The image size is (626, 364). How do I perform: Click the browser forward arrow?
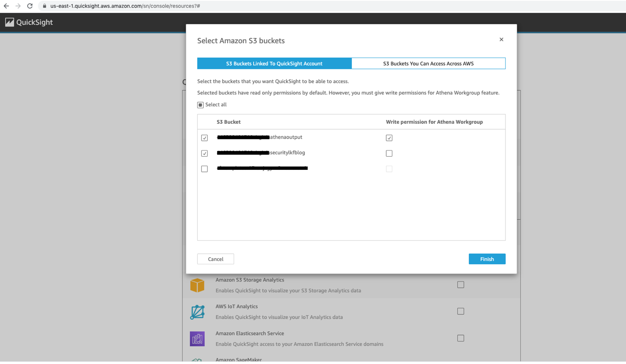click(18, 6)
